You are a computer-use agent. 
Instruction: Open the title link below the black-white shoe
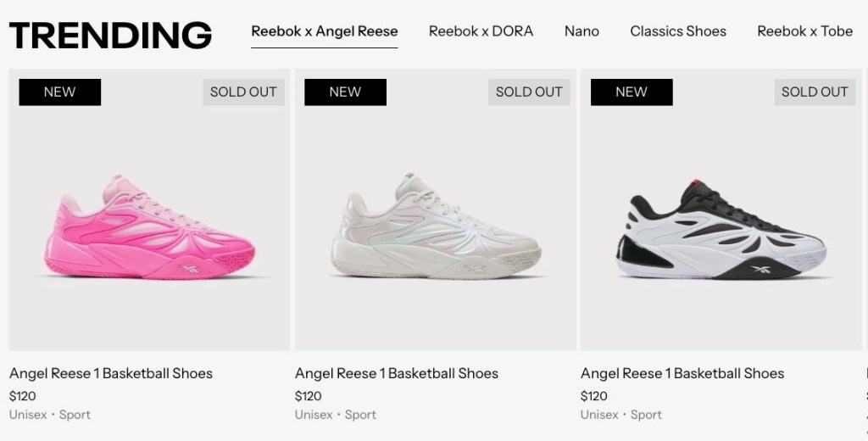click(x=682, y=373)
